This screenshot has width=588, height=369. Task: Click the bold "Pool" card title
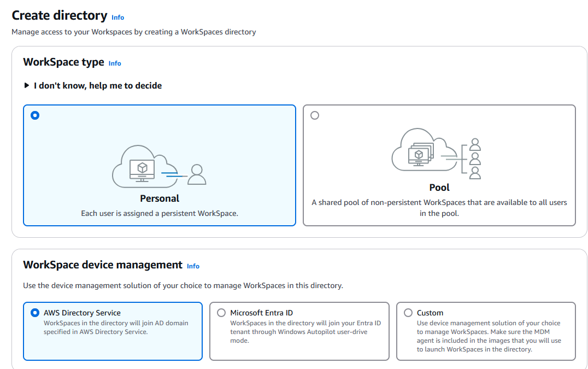tap(439, 188)
